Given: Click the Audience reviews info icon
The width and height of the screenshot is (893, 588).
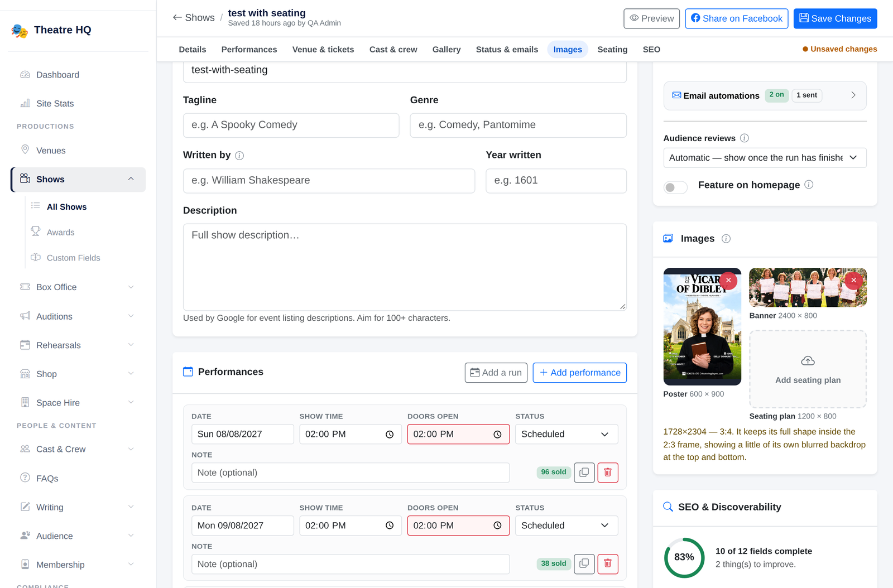Looking at the screenshot, I should [x=745, y=138].
